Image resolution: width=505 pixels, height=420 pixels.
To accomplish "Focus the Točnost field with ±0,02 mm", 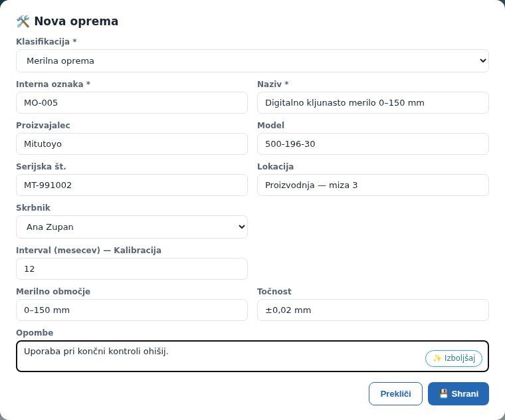I will (373, 310).
